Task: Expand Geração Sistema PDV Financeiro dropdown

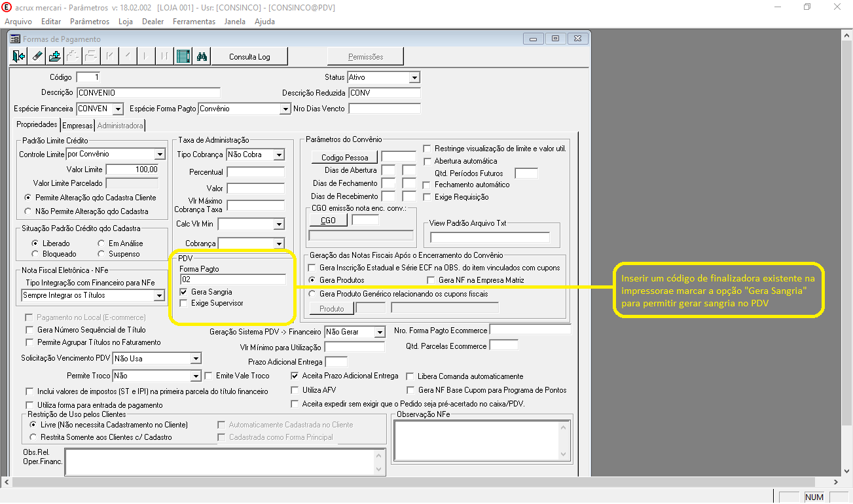Action: click(380, 333)
